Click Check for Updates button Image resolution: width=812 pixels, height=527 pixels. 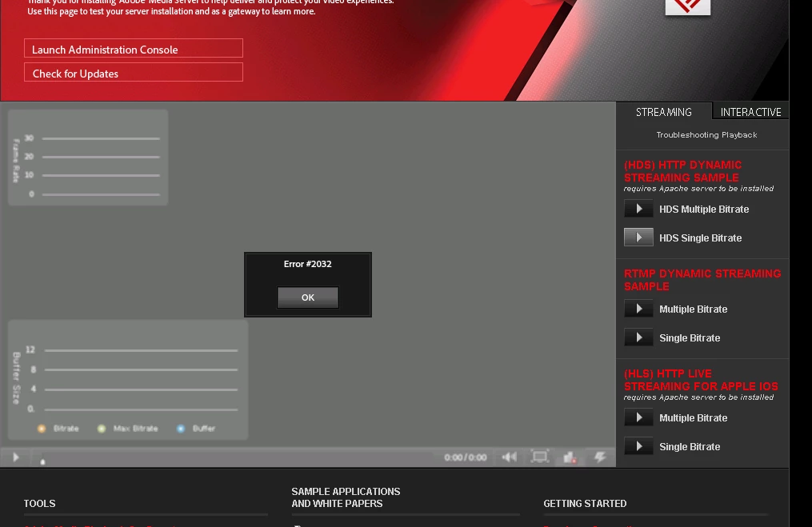[x=133, y=73]
